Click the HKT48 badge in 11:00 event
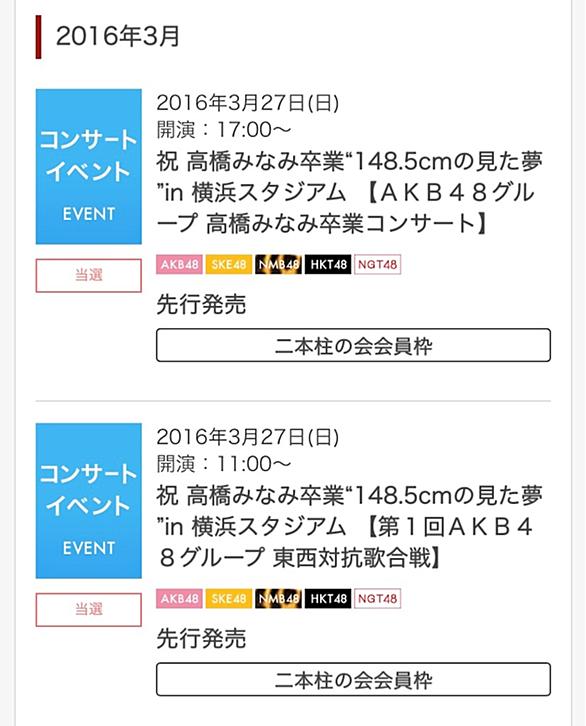This screenshot has width=586, height=726. [x=328, y=598]
